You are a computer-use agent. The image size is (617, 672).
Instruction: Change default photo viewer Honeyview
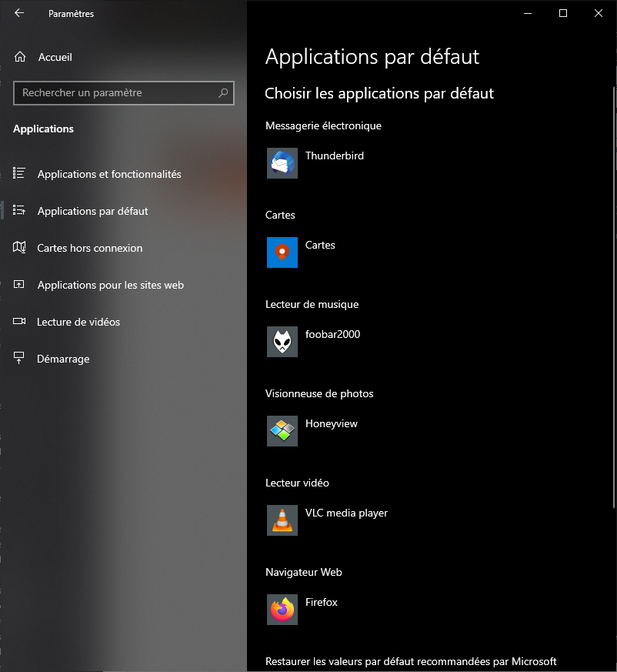point(332,424)
